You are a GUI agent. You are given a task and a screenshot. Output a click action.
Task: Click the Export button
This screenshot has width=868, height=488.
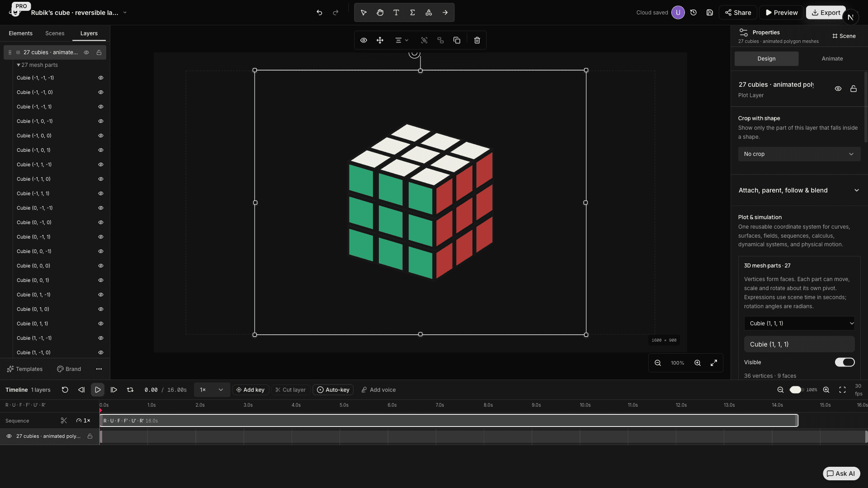[x=826, y=13]
